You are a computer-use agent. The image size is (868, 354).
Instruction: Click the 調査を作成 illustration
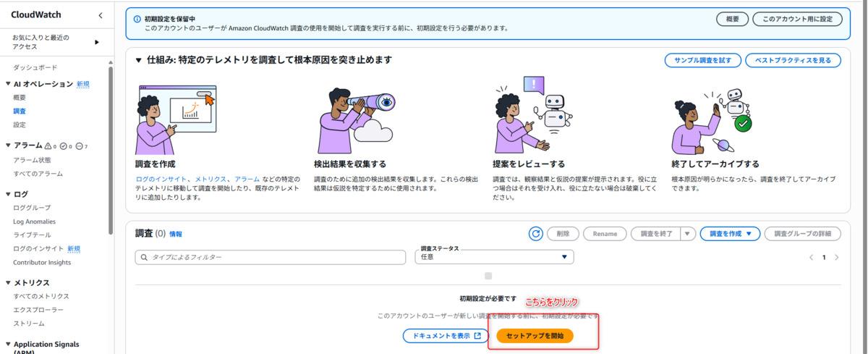(177, 118)
